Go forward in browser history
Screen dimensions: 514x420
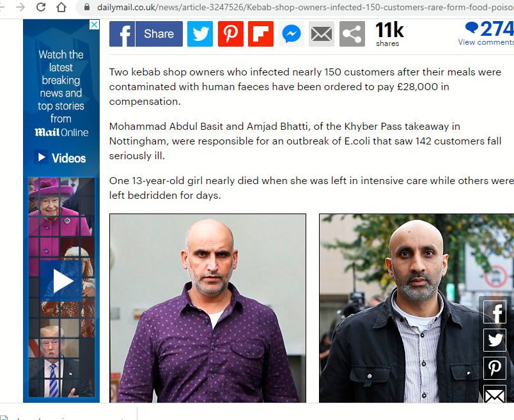pyautogui.click(x=20, y=7)
